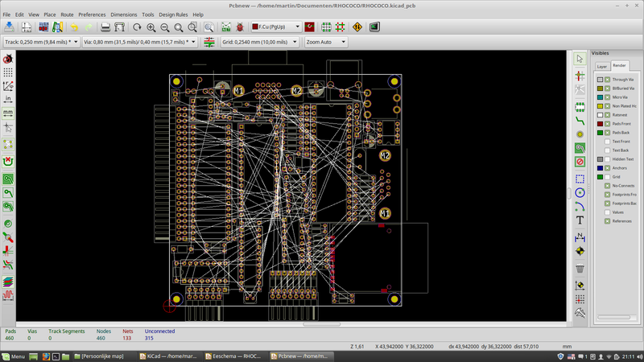
Task: Open the File menu
Action: click(x=6, y=14)
